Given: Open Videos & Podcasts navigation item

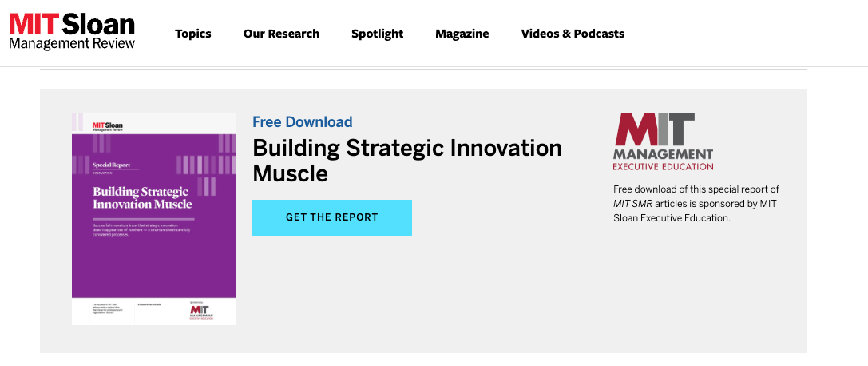Looking at the screenshot, I should (x=573, y=34).
